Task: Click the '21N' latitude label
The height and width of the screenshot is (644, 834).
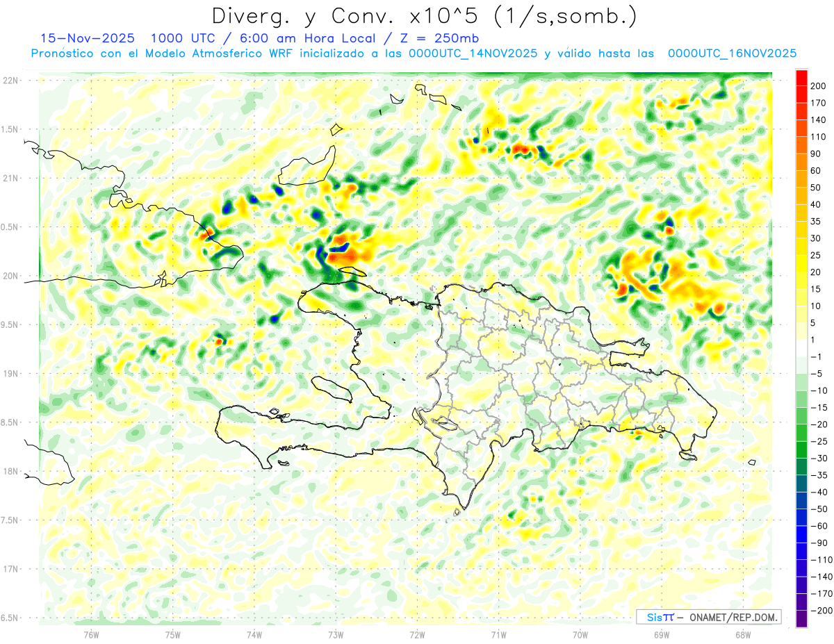Action: [x=10, y=178]
